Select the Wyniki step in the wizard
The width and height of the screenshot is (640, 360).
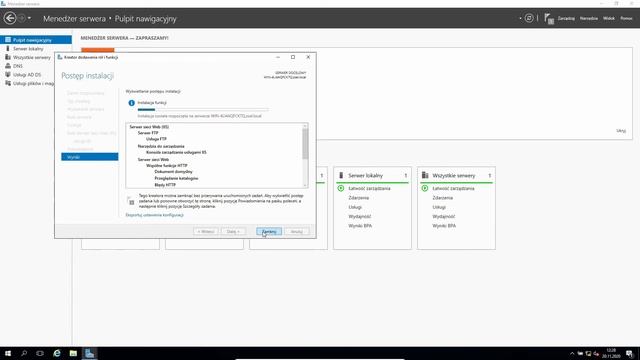pyautogui.click(x=90, y=157)
